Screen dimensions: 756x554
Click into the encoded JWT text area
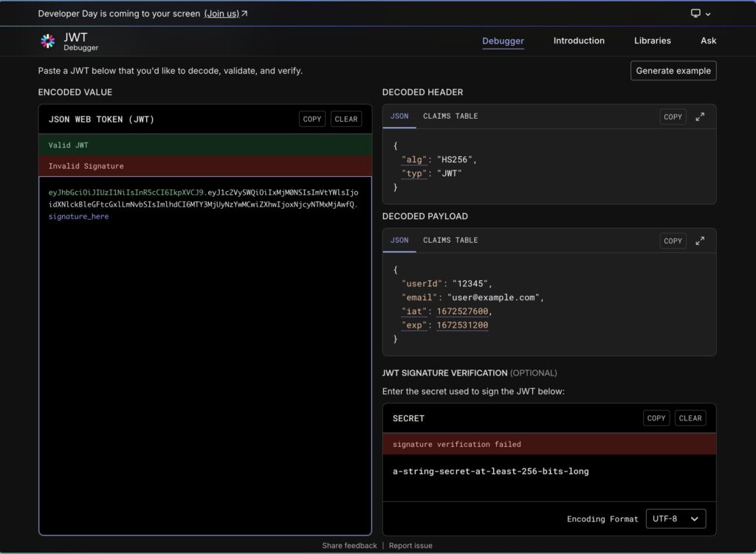pyautogui.click(x=205, y=356)
